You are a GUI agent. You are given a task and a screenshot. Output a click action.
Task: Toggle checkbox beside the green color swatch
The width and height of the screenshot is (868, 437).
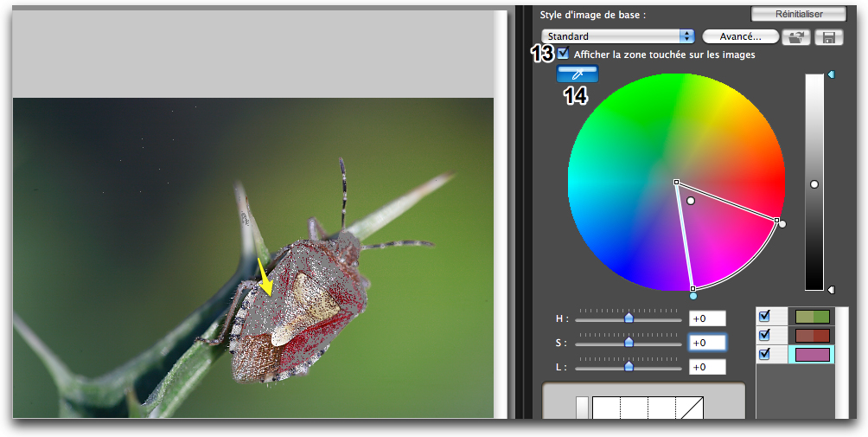764,316
